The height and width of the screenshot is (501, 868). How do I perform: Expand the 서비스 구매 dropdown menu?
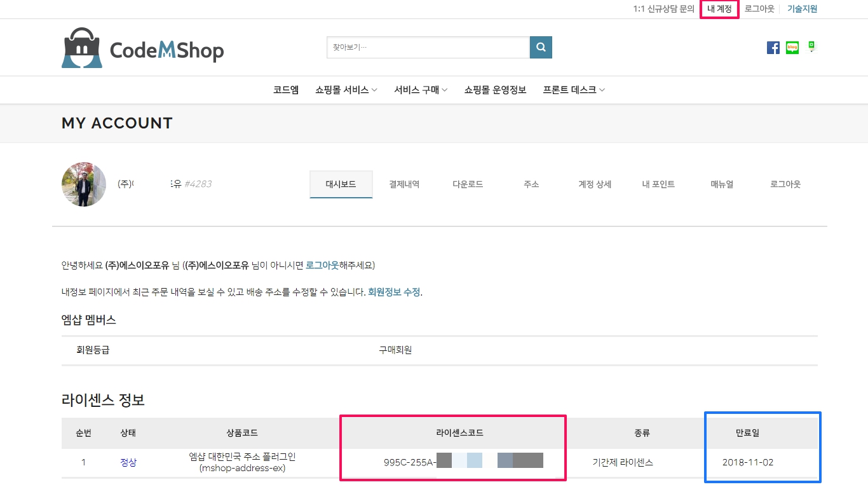[x=420, y=90]
